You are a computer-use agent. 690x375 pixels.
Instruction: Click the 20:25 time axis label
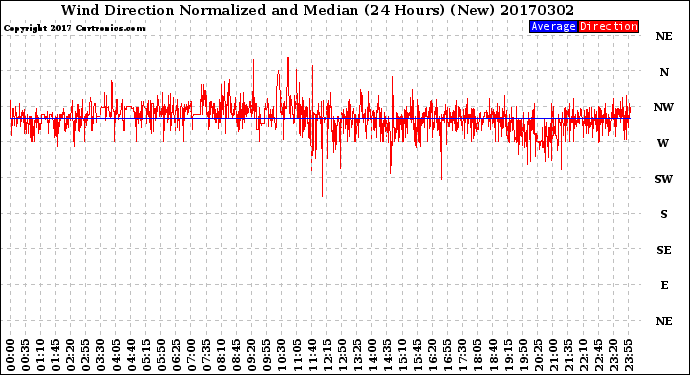(538, 355)
